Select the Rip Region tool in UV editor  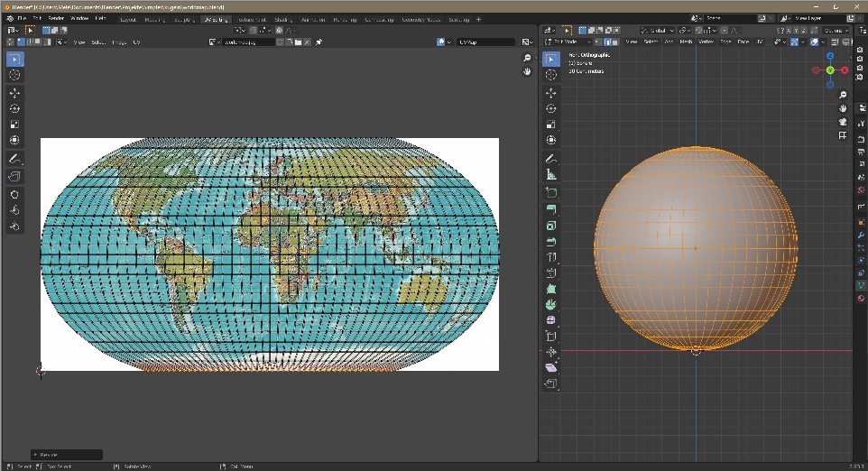click(15, 177)
